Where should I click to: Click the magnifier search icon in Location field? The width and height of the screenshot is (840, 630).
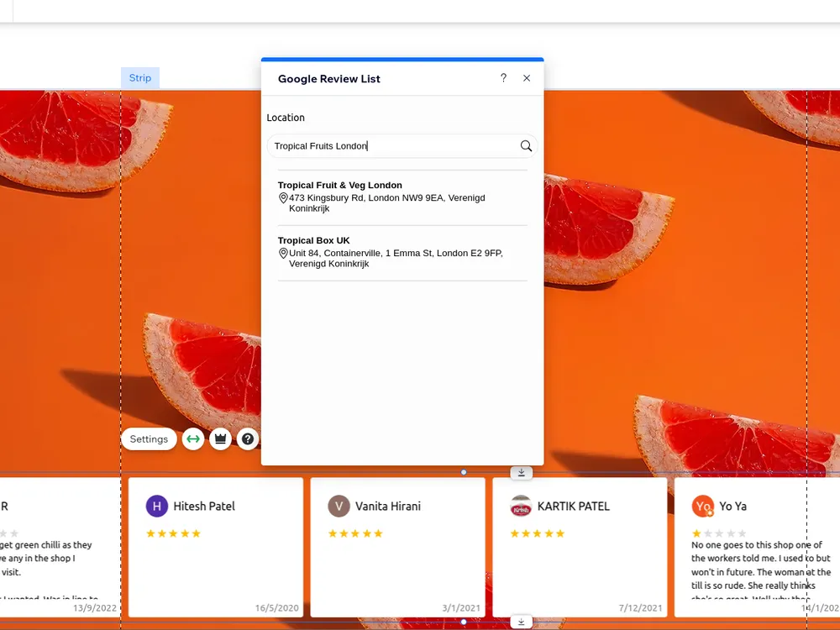[526, 145]
